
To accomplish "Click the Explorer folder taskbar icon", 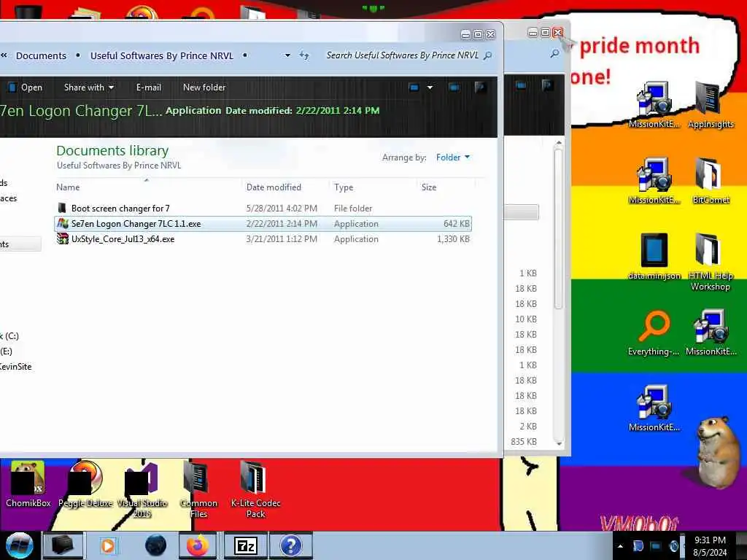I will (x=63, y=545).
